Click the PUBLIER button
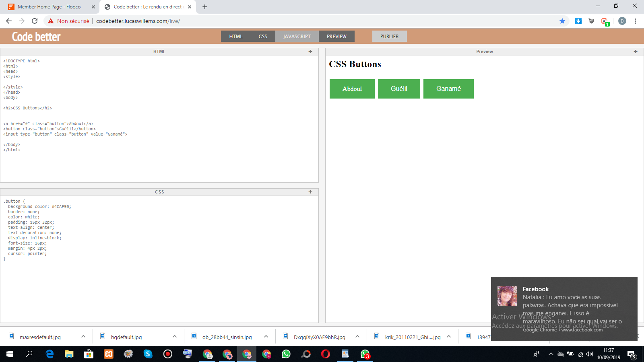This screenshot has height=362, width=644. click(389, 36)
